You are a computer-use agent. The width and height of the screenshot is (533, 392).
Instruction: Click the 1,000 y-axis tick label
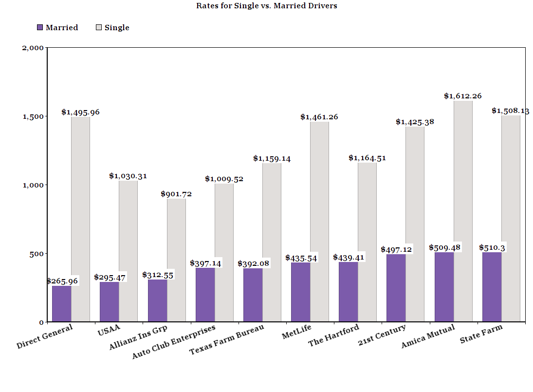[33, 186]
